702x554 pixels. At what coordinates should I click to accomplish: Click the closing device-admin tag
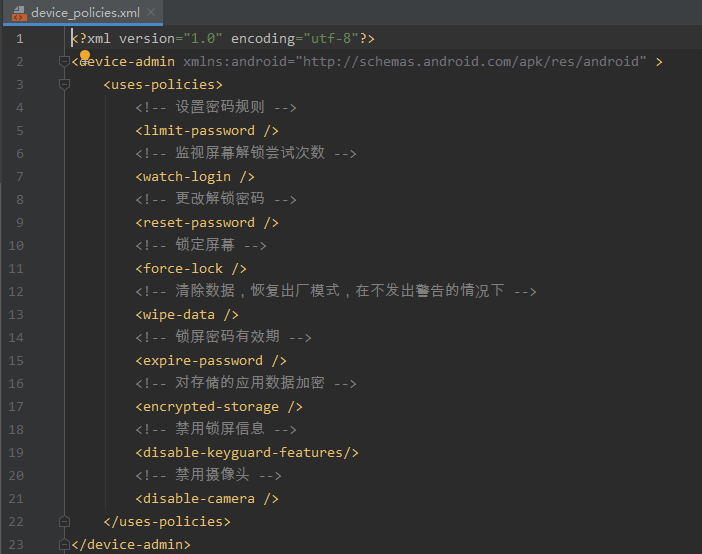click(131, 545)
